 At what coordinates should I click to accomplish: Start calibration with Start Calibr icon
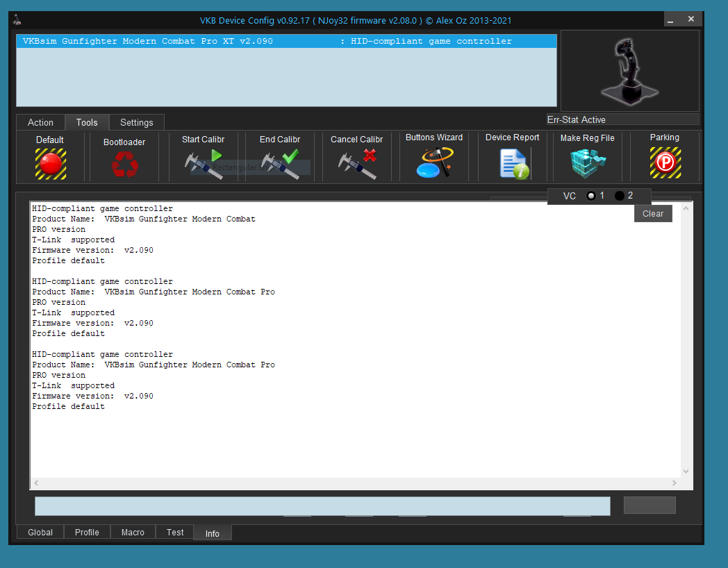[x=204, y=164]
